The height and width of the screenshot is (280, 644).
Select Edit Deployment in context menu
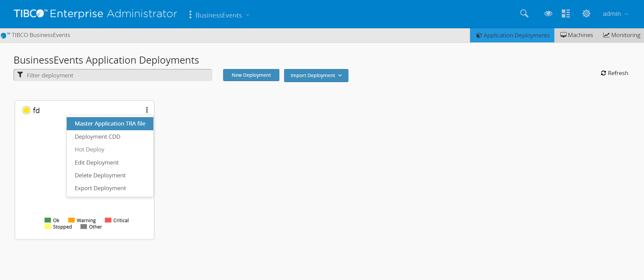tap(97, 163)
